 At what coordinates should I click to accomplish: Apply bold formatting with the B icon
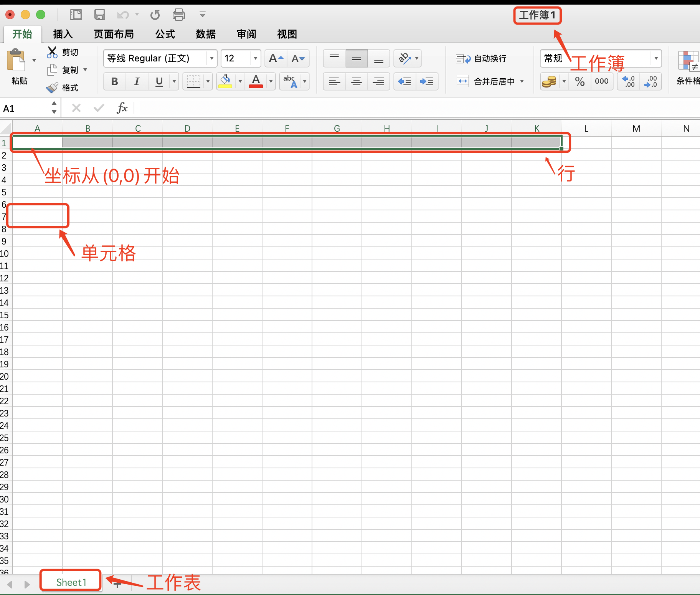point(114,81)
